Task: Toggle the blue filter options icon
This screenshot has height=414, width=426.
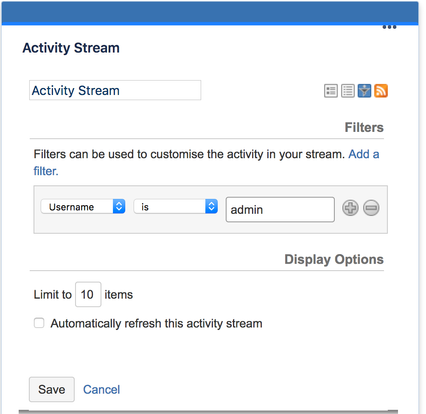Action: (364, 91)
